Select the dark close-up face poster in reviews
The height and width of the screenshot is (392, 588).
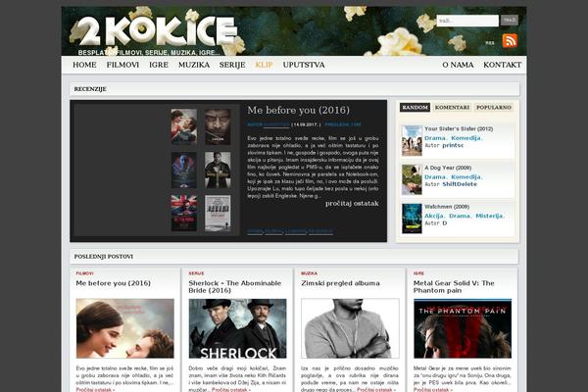pos(218,126)
